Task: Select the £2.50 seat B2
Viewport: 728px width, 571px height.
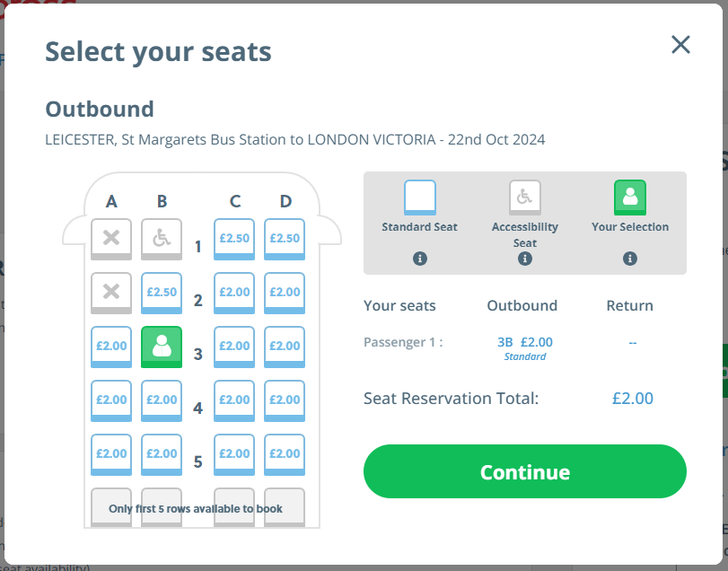Action: coord(162,292)
